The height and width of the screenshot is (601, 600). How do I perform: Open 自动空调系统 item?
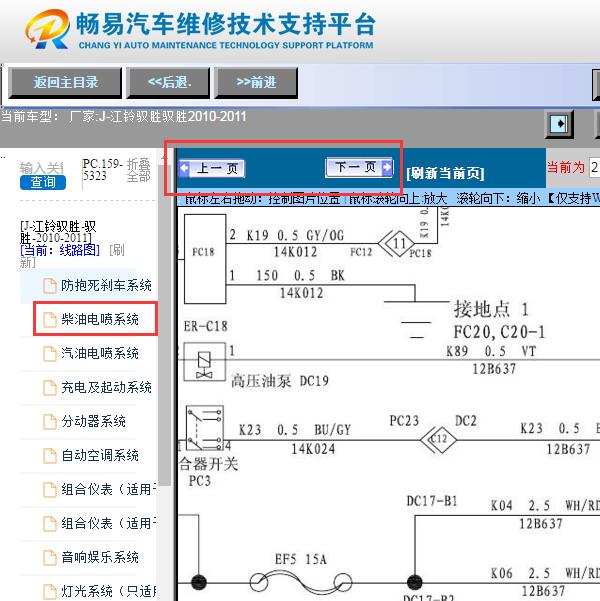(100, 456)
